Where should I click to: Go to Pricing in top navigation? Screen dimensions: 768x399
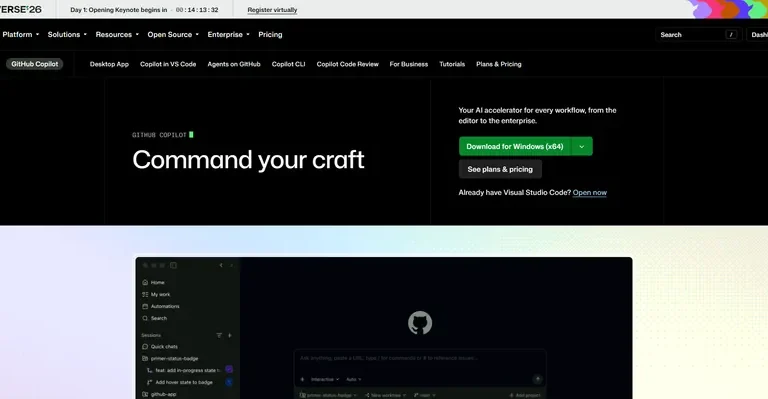tap(270, 35)
